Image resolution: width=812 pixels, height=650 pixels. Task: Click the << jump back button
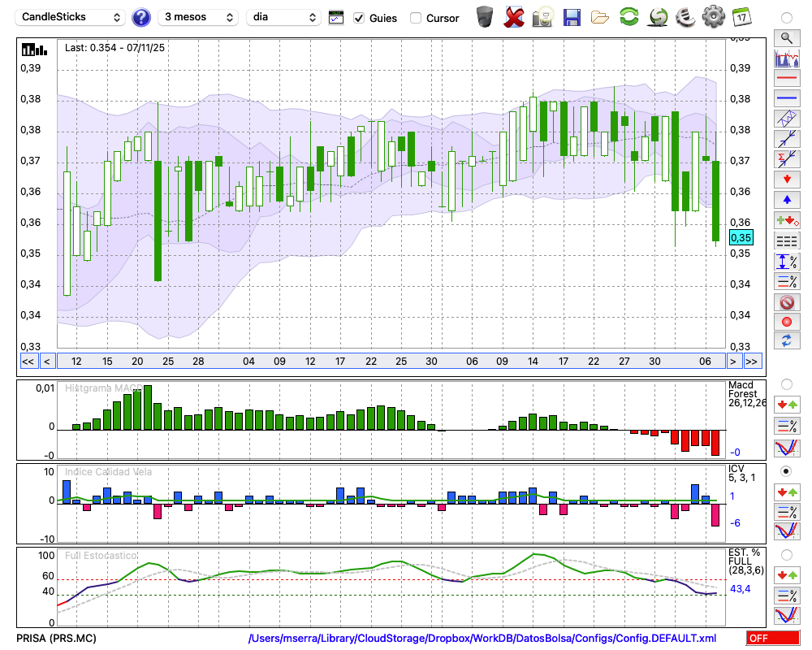click(28, 362)
